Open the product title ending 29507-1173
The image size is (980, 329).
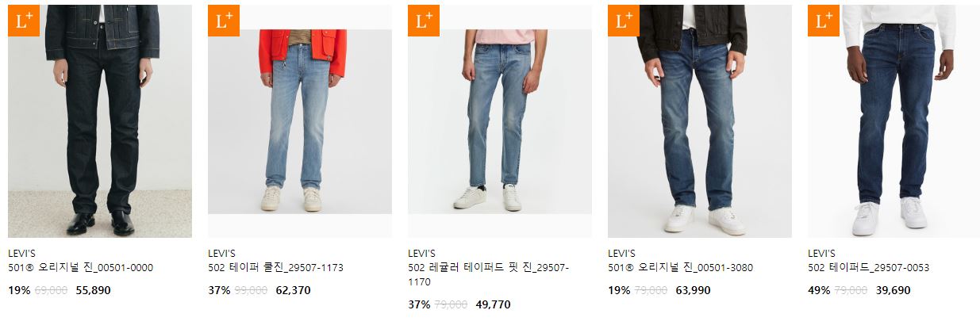(275, 268)
